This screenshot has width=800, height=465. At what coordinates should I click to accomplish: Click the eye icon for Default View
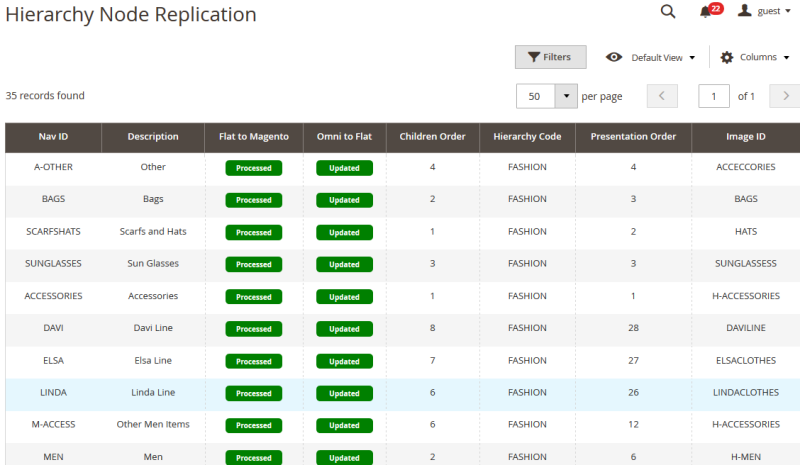tap(614, 57)
